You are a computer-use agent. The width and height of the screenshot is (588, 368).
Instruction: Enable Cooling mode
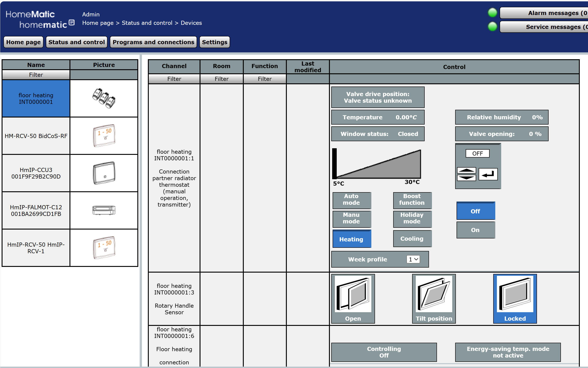click(x=412, y=239)
